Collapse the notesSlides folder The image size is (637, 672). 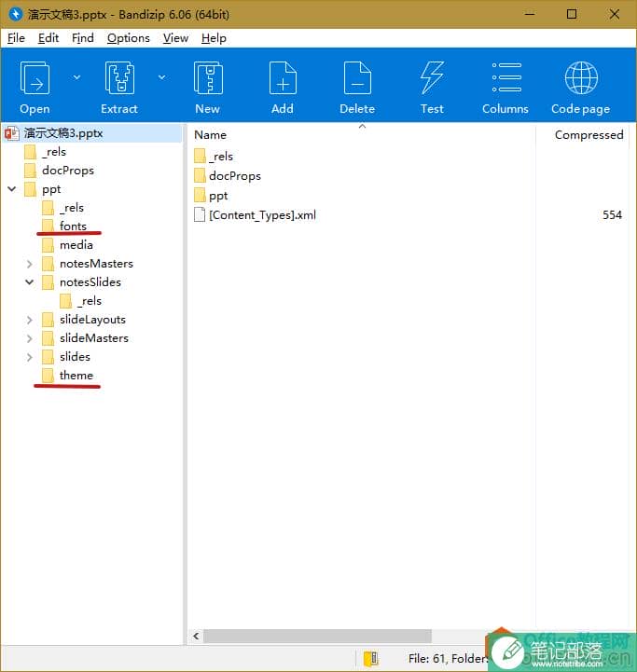click(29, 282)
